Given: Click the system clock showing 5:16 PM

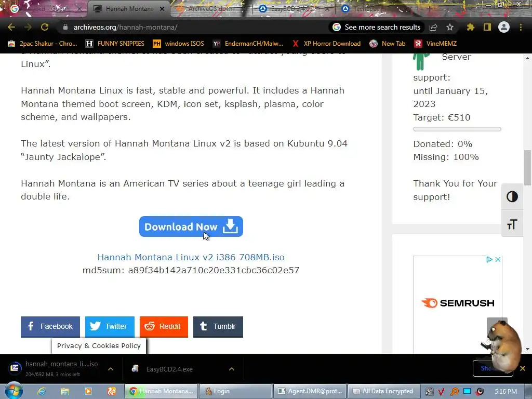Looking at the screenshot, I should click(506, 392).
